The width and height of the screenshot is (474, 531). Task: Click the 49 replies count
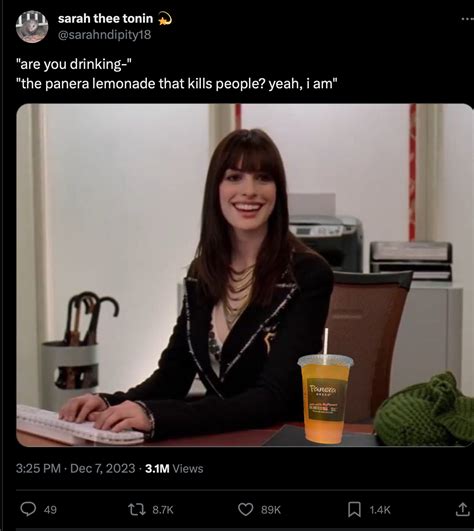(50, 510)
